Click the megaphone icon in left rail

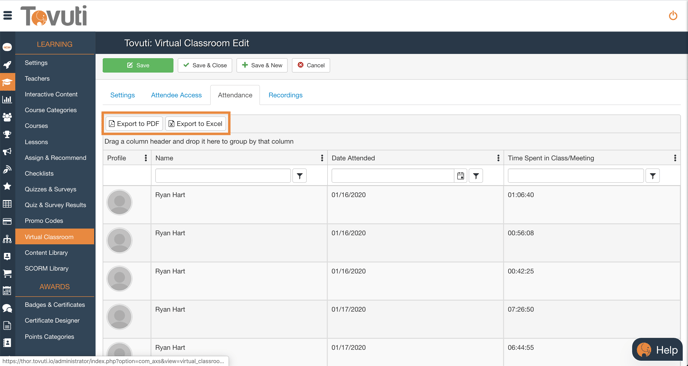[7, 152]
